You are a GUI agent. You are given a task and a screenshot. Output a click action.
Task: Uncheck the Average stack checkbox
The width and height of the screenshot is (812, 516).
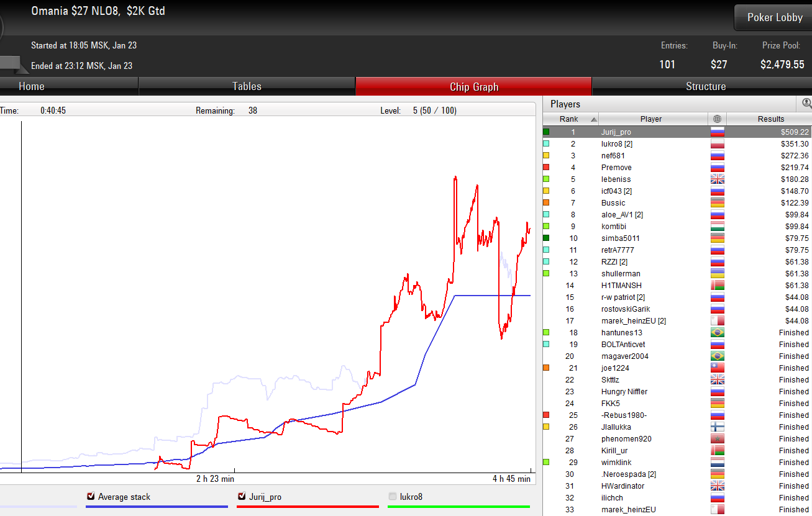(91, 496)
